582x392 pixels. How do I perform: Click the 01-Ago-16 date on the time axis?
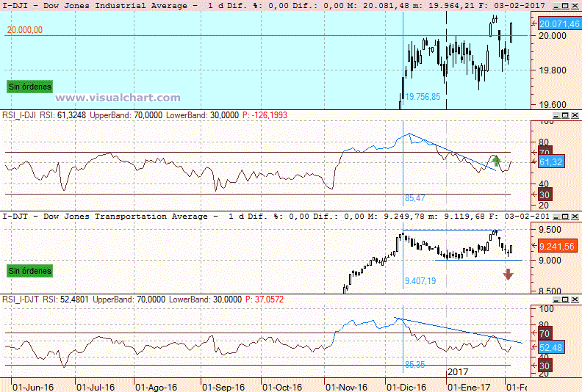point(157,387)
